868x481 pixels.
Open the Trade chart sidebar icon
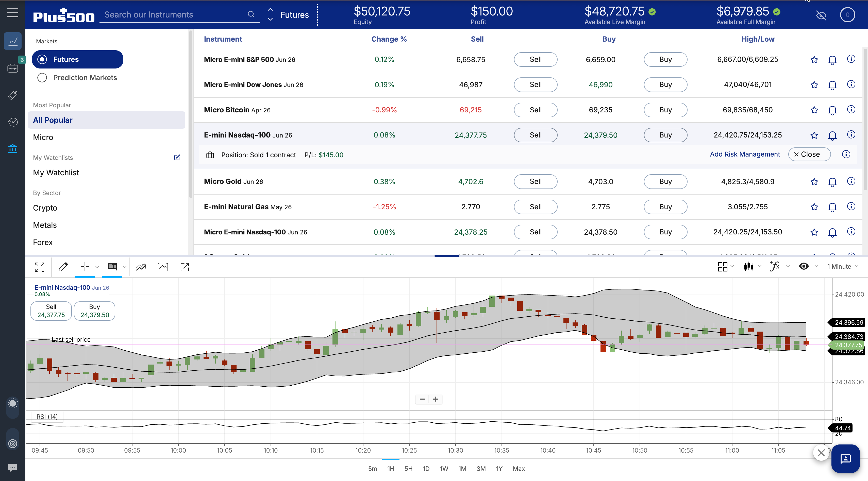point(12,41)
